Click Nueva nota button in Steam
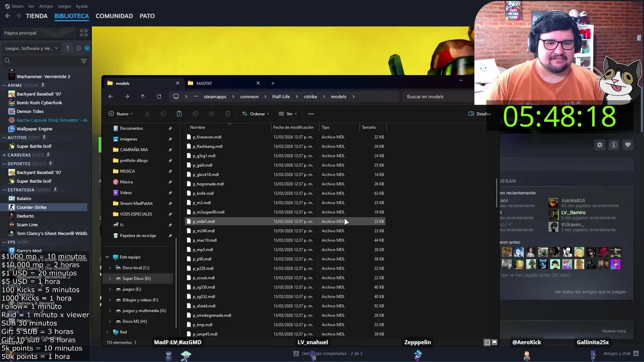 pyautogui.click(x=614, y=331)
